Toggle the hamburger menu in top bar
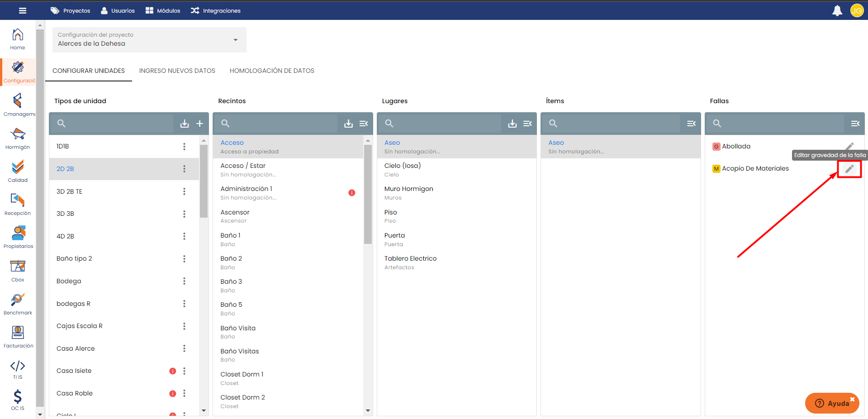This screenshot has width=868, height=419. pyautogui.click(x=23, y=10)
